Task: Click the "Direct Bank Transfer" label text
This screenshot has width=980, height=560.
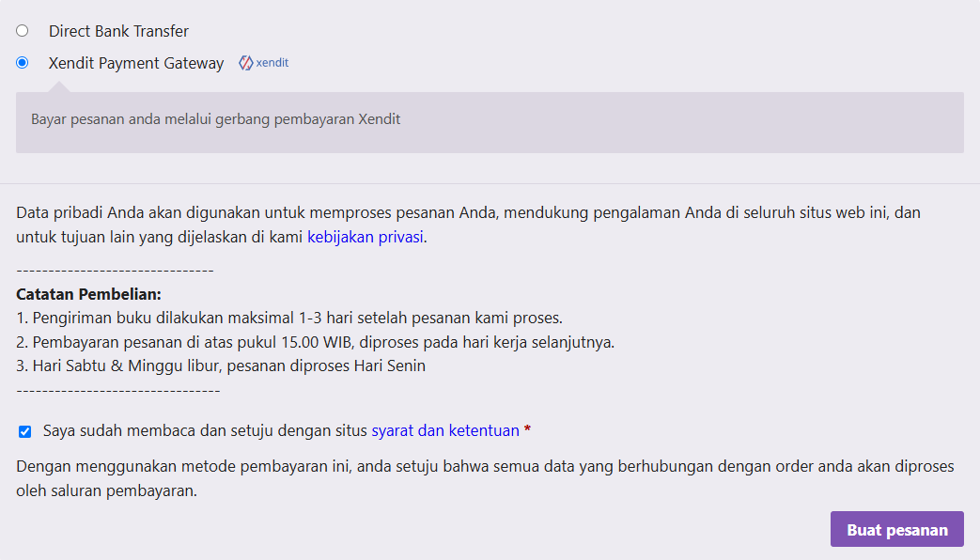Action: pos(118,31)
